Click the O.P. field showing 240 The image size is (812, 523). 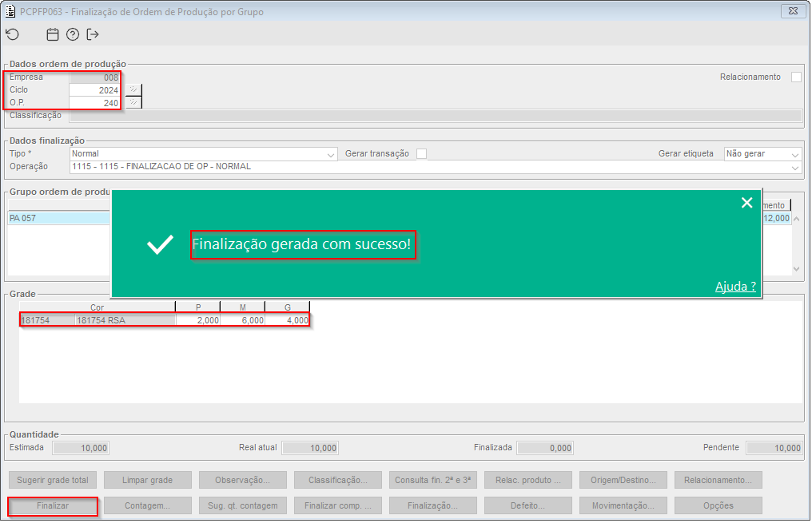point(95,103)
